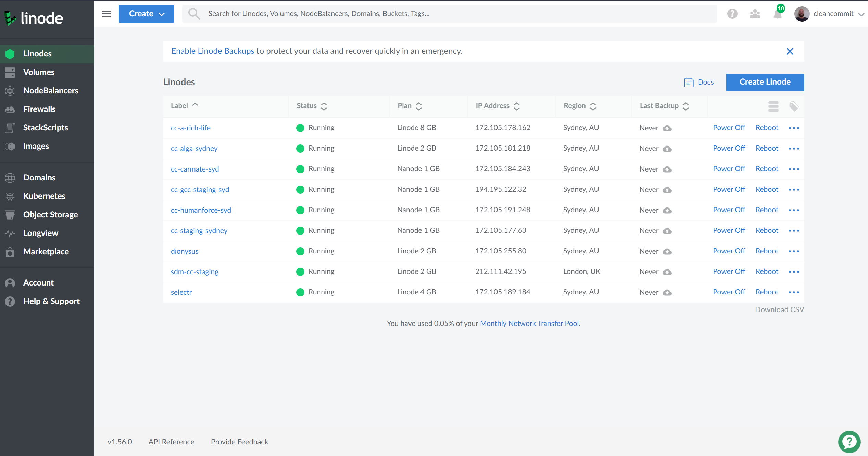The width and height of the screenshot is (868, 456).
Task: Open Volumes in sidebar
Action: point(47,72)
